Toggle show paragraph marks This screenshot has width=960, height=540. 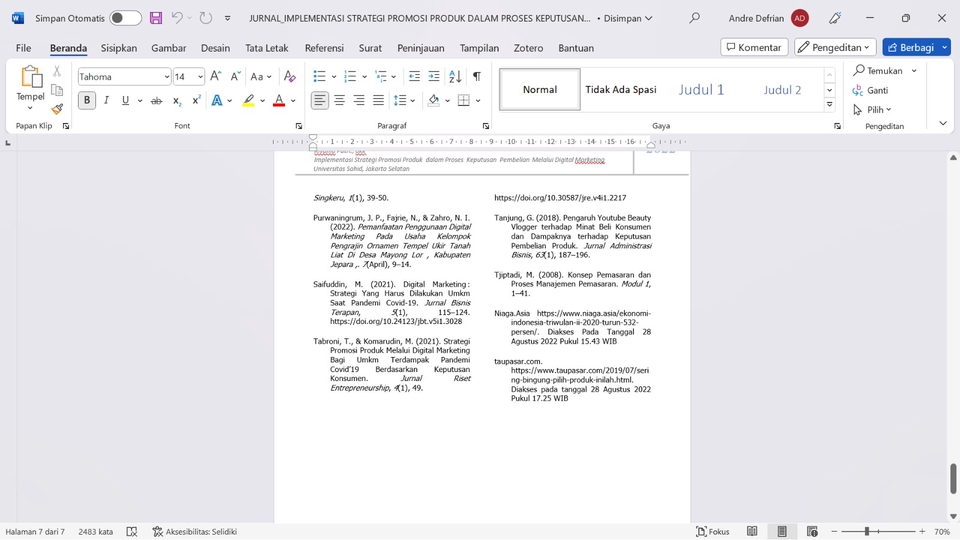(x=477, y=77)
